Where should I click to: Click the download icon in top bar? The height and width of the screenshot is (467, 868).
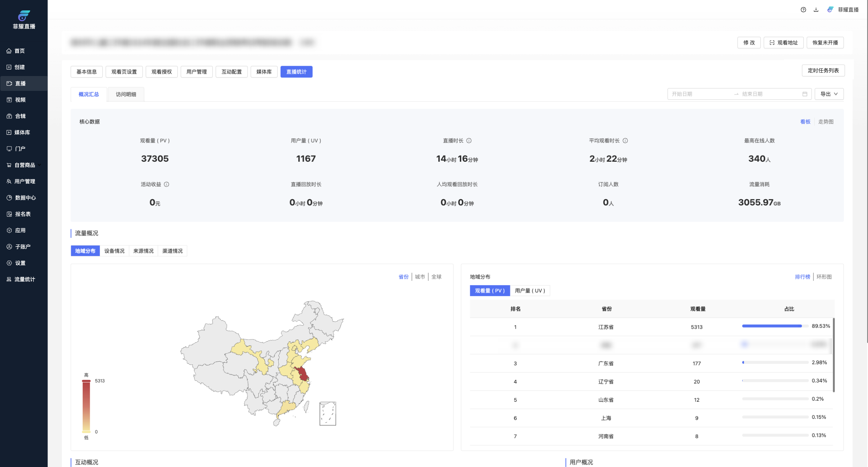tap(816, 10)
